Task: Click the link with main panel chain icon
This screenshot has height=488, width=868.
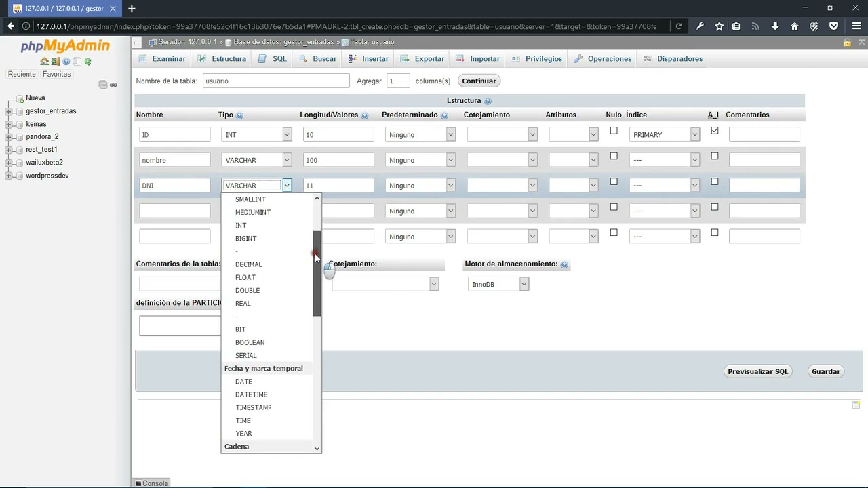Action: (113, 85)
